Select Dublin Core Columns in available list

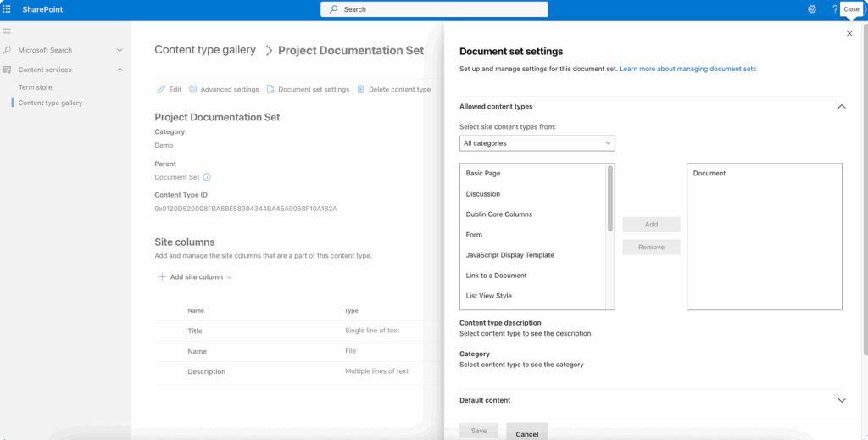[498, 214]
